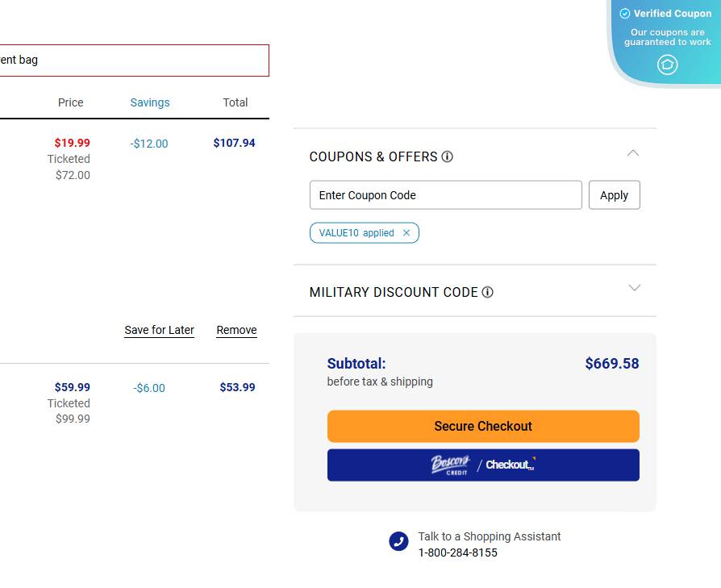Click the Verified Coupon checkmark icon

click(x=624, y=14)
